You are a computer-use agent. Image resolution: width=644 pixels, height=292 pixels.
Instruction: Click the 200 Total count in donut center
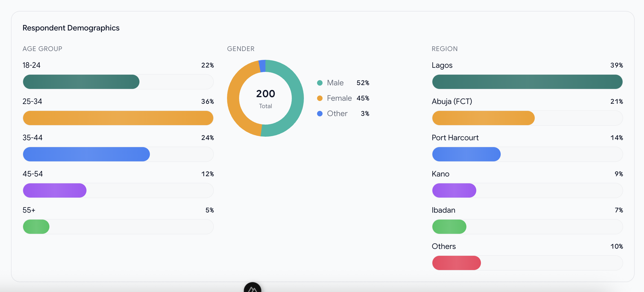pyautogui.click(x=265, y=94)
